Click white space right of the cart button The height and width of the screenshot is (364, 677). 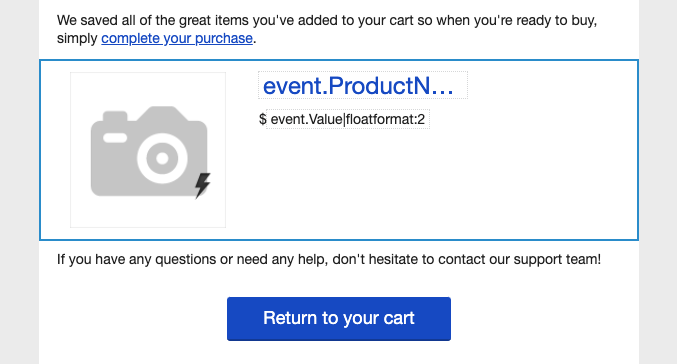[x=545, y=319]
